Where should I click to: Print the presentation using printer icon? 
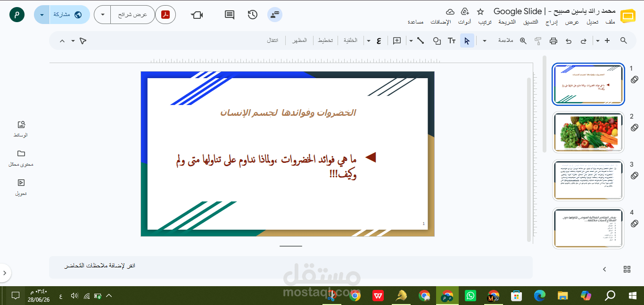[x=553, y=40]
